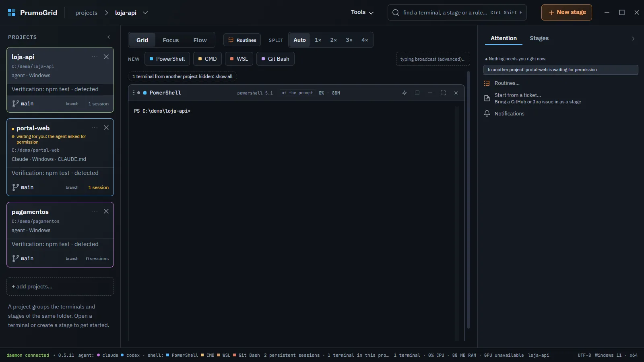
Task: Click the lightning bolt icon in the terminal header
Action: tap(405, 93)
